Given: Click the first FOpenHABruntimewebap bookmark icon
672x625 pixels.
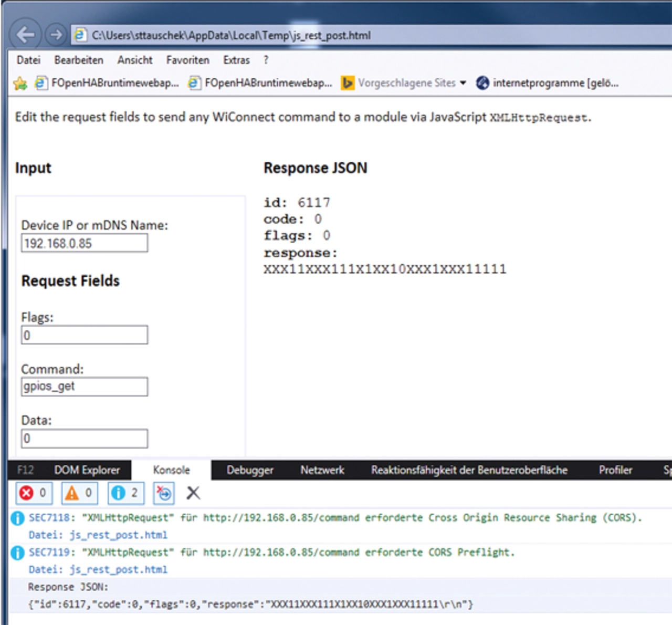Looking at the screenshot, I should 41,83.
